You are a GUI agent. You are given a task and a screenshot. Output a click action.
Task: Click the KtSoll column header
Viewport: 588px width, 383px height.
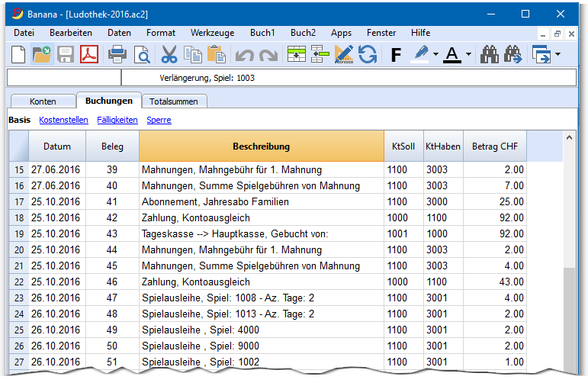(403, 146)
